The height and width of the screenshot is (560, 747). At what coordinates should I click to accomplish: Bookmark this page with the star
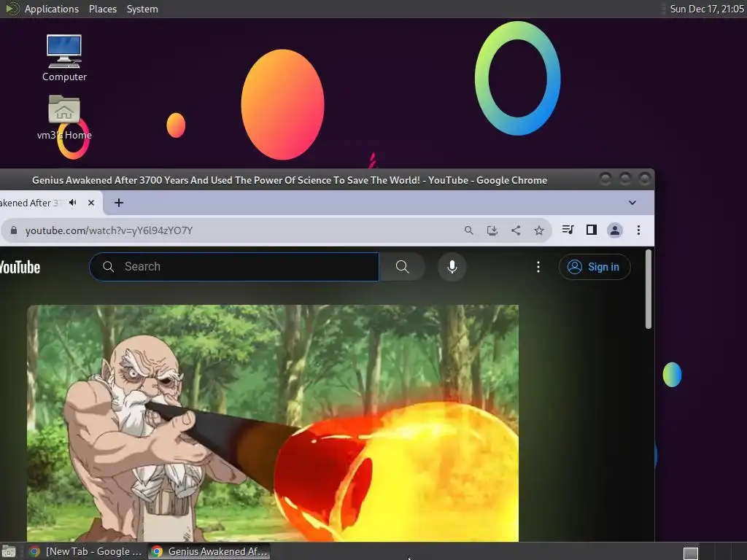(x=539, y=230)
